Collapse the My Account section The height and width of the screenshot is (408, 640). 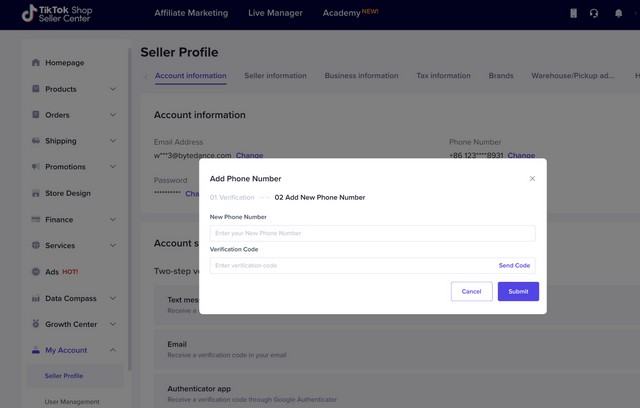pos(113,350)
